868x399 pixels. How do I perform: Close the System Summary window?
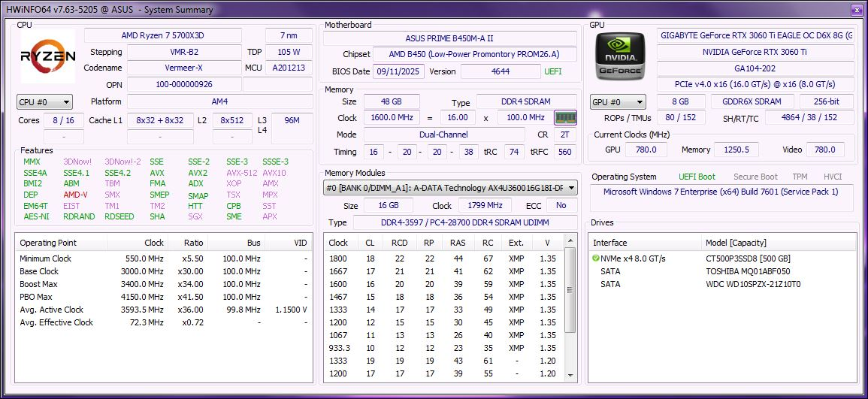[856, 10]
